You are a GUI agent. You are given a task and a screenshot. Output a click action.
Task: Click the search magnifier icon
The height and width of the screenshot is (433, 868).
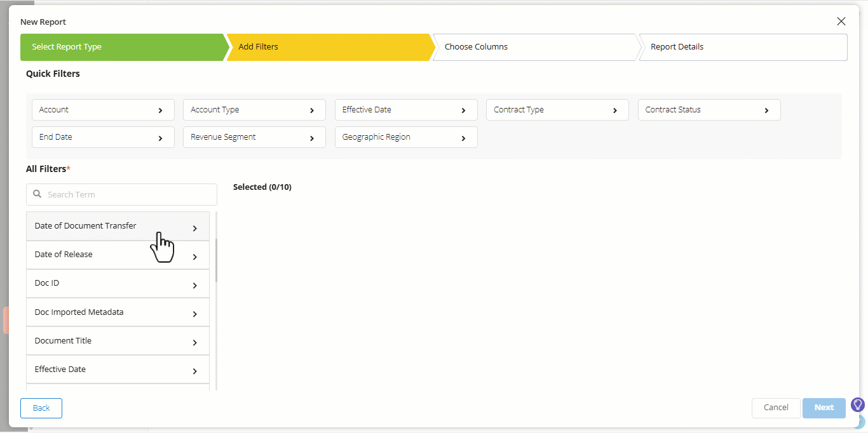point(37,194)
